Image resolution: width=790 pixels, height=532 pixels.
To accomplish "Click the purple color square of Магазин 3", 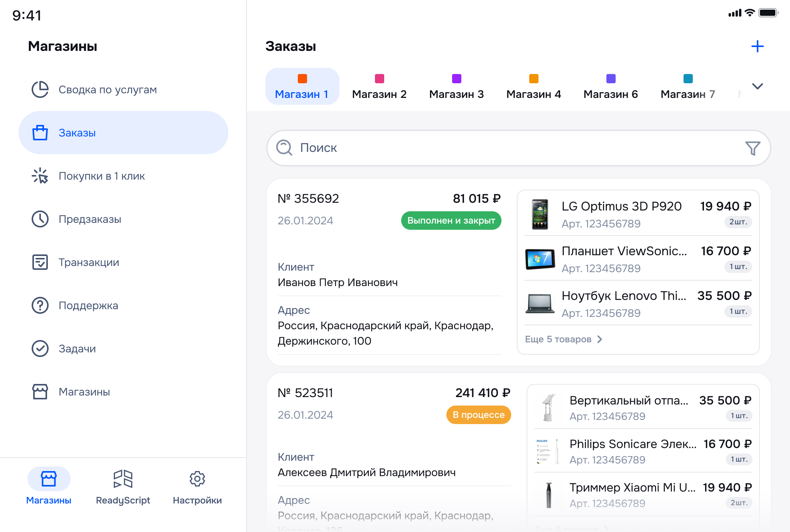I will (457, 79).
